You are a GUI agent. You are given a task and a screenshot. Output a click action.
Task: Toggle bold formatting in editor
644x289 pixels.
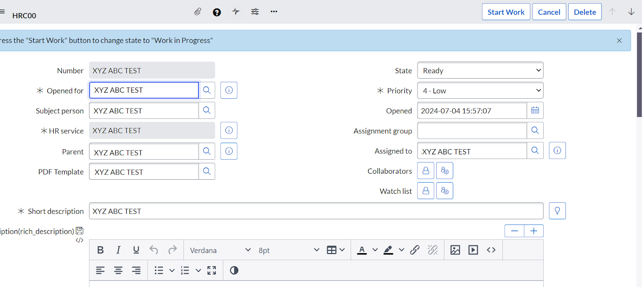tap(101, 250)
